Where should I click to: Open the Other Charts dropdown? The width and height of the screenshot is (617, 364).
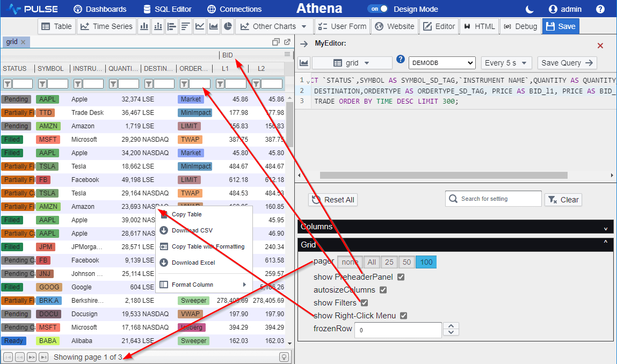274,26
